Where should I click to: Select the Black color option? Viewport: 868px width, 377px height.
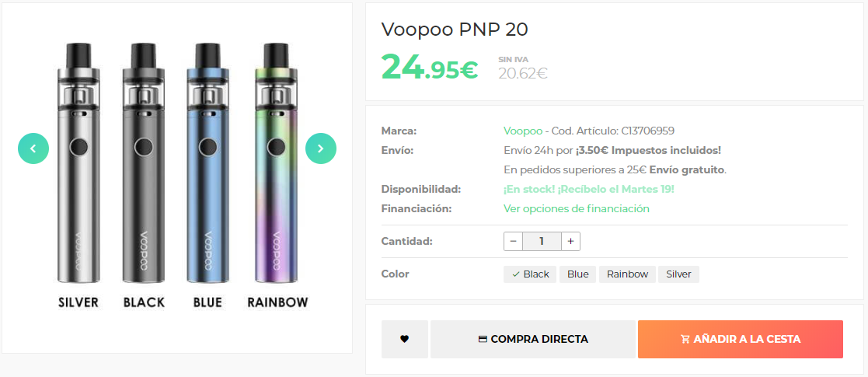pos(530,274)
